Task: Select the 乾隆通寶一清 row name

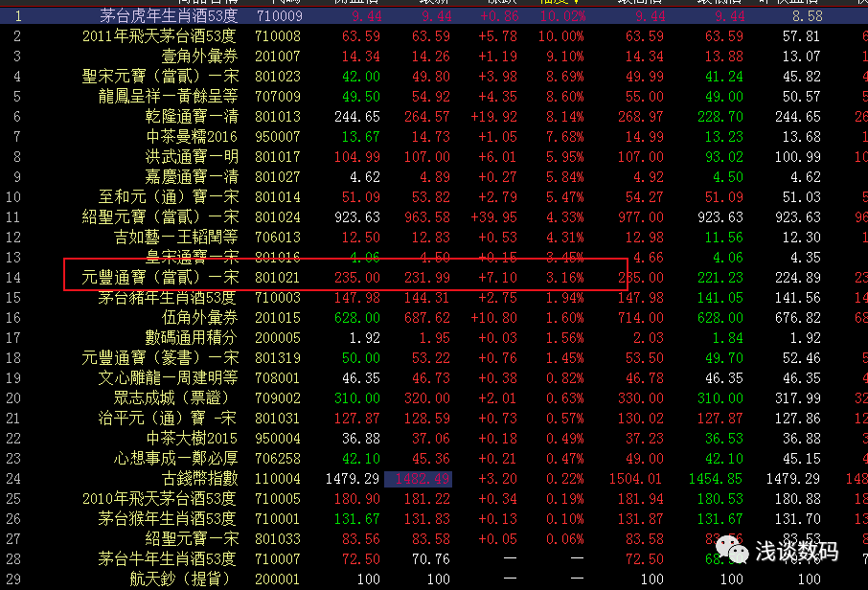Action: click(192, 117)
